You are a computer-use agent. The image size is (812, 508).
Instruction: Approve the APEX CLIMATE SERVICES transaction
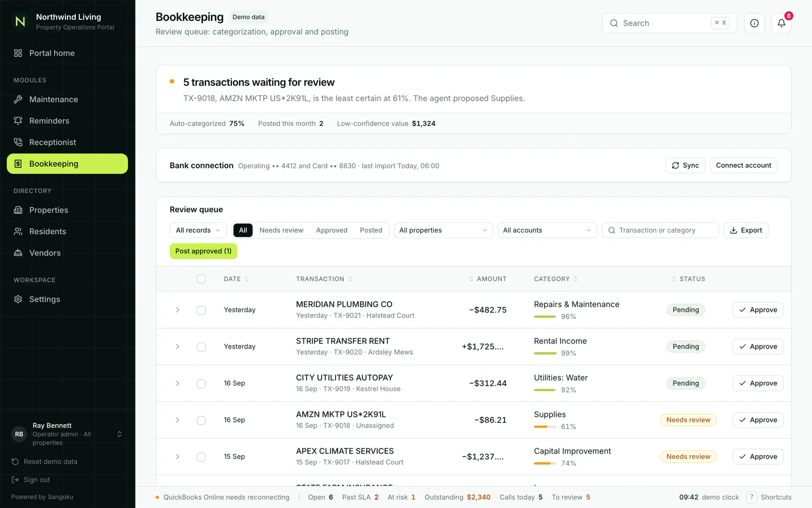[758, 457]
